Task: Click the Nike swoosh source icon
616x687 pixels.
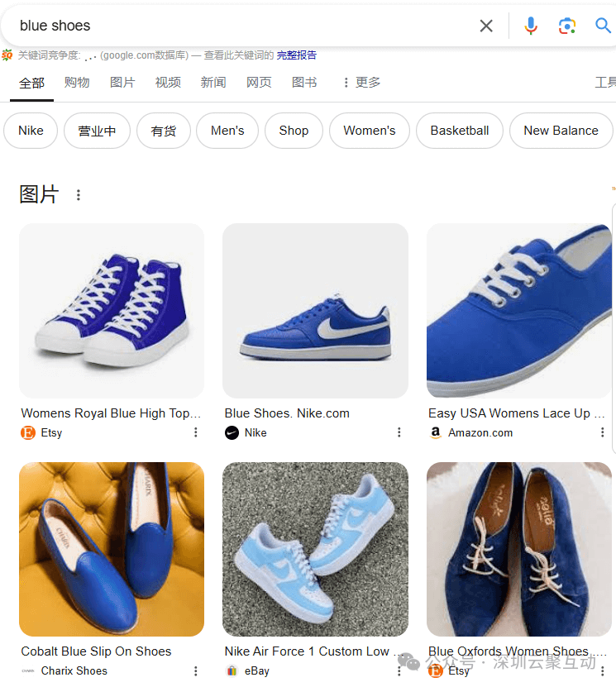Action: point(232,433)
